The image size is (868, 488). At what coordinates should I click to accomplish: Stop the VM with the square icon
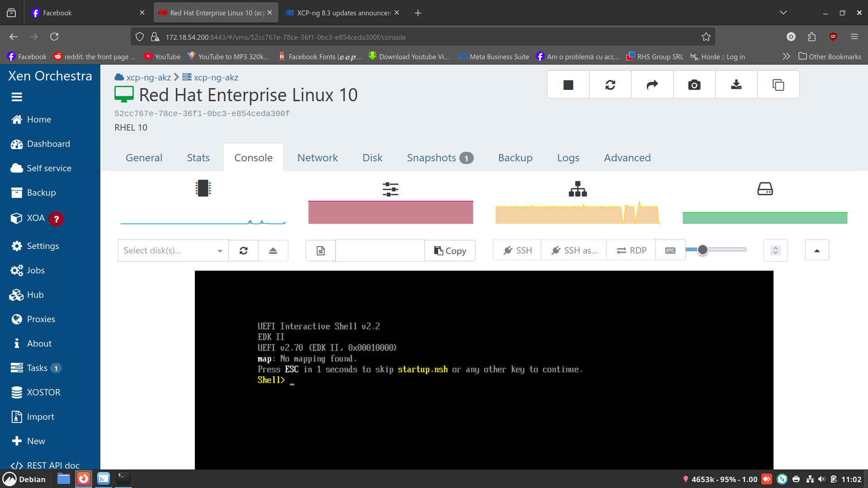tap(568, 84)
